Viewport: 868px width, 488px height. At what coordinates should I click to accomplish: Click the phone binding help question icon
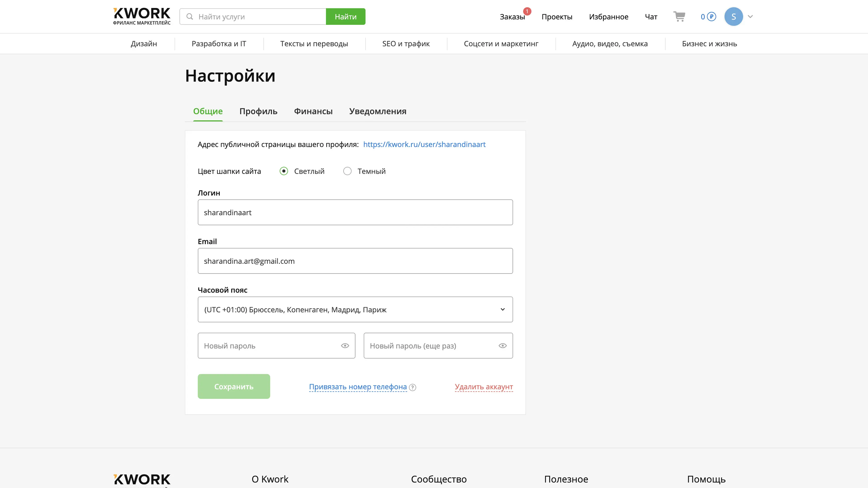(413, 387)
